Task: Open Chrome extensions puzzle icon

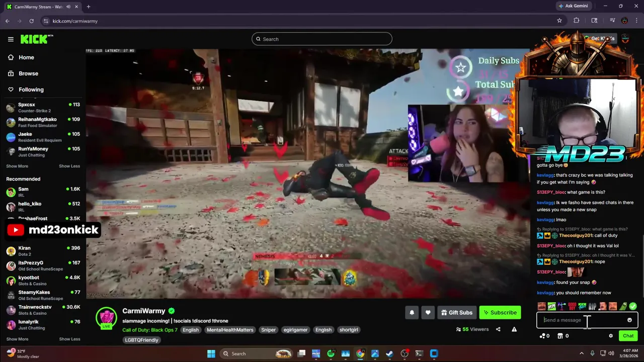Action: 577,21
